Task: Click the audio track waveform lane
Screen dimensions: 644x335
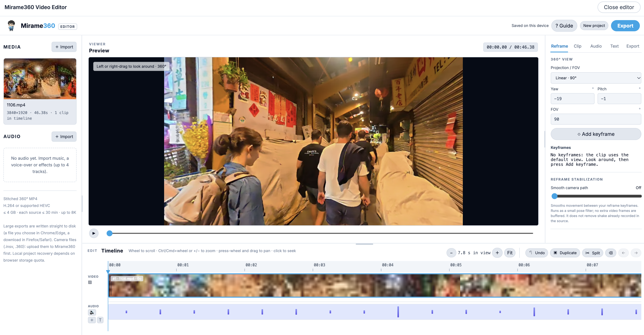Action: click(375, 312)
